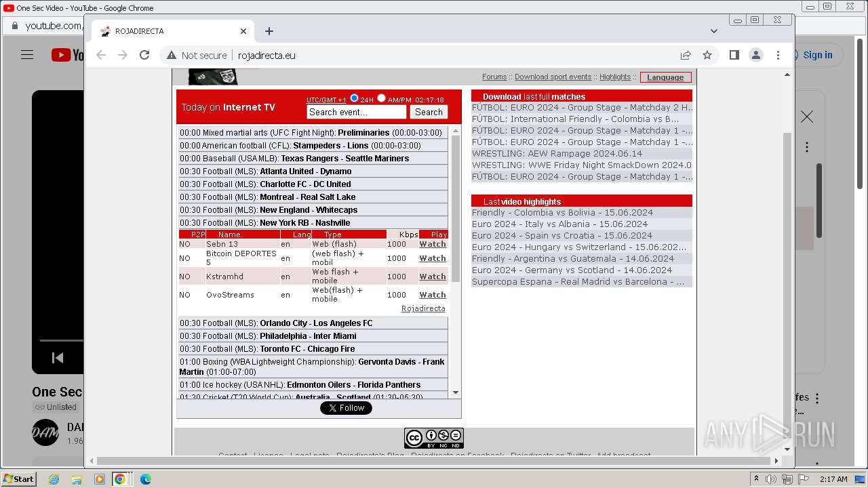Screen dimensions: 868x488
Task: Expand Toronto FC - Chicago Fire event
Action: click(x=313, y=349)
